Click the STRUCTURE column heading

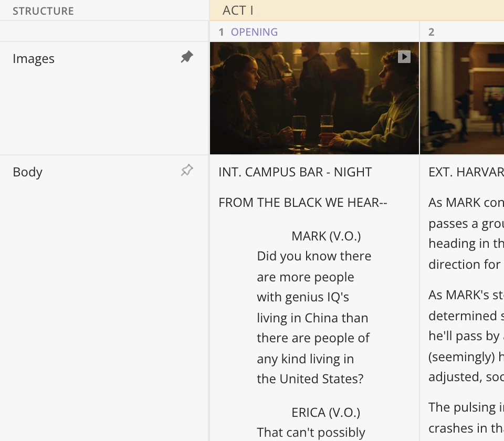click(43, 11)
